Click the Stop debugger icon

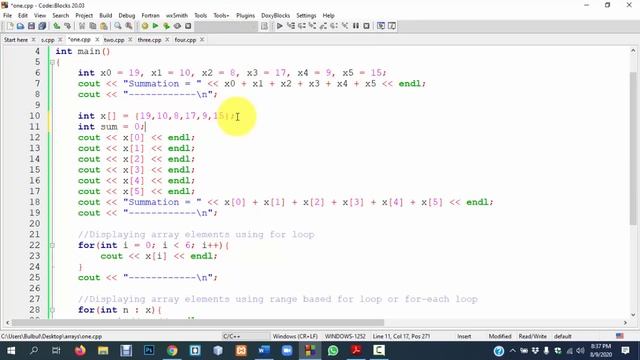coord(367,26)
